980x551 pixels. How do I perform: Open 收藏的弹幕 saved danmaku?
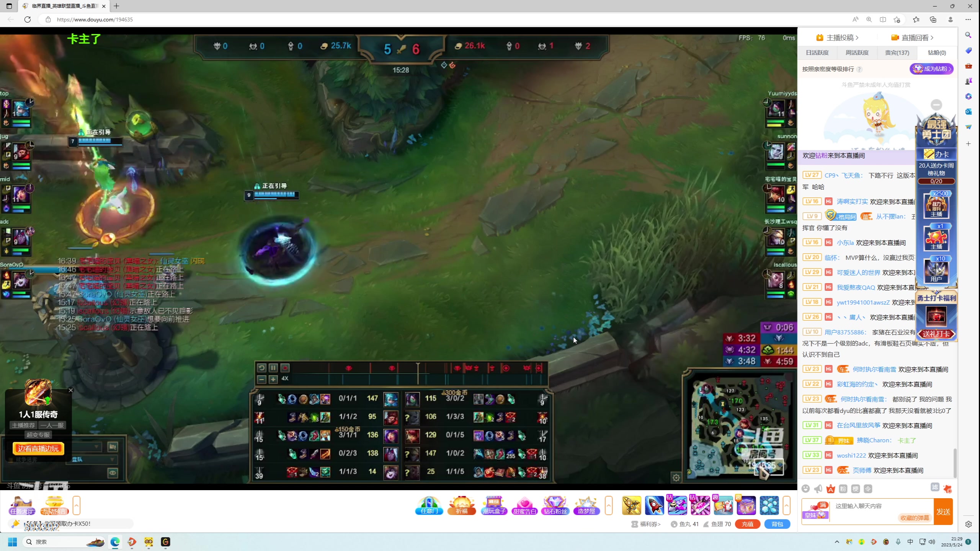915,518
